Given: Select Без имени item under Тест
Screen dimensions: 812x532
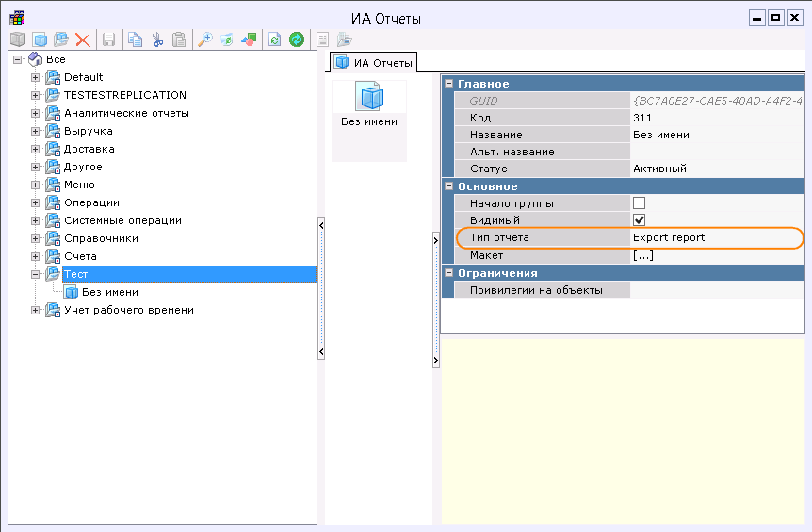Looking at the screenshot, I should click(x=109, y=292).
